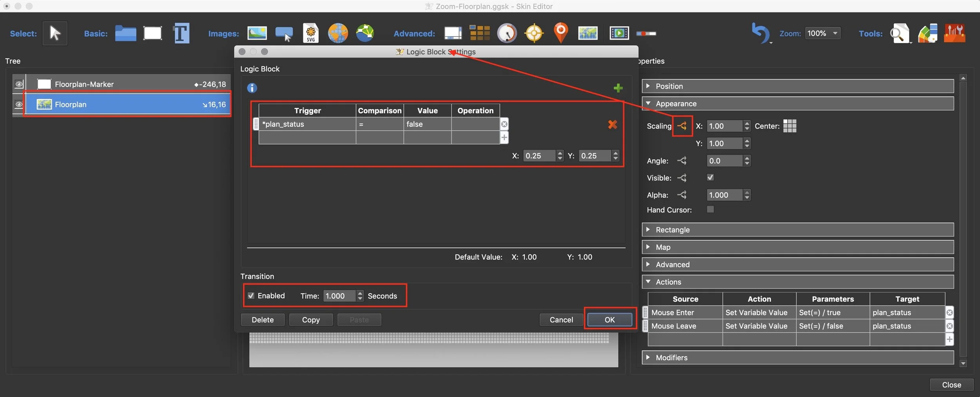Click the Delete button in dialog

(263, 320)
